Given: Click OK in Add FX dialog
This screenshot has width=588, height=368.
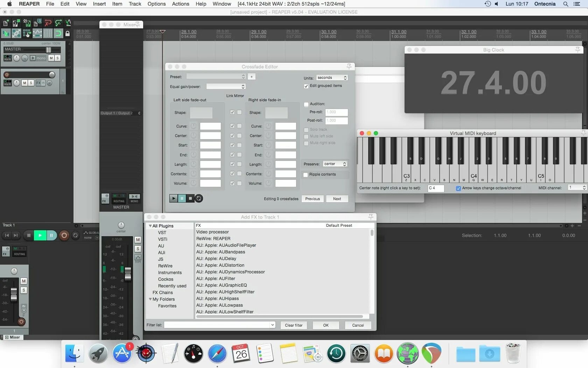Looking at the screenshot, I should (x=326, y=325).
